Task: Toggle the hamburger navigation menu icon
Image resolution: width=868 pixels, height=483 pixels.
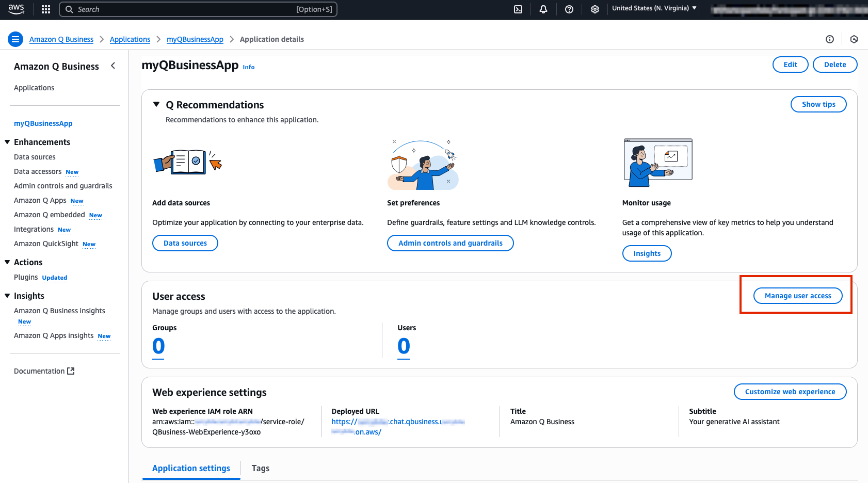Action: [x=15, y=39]
